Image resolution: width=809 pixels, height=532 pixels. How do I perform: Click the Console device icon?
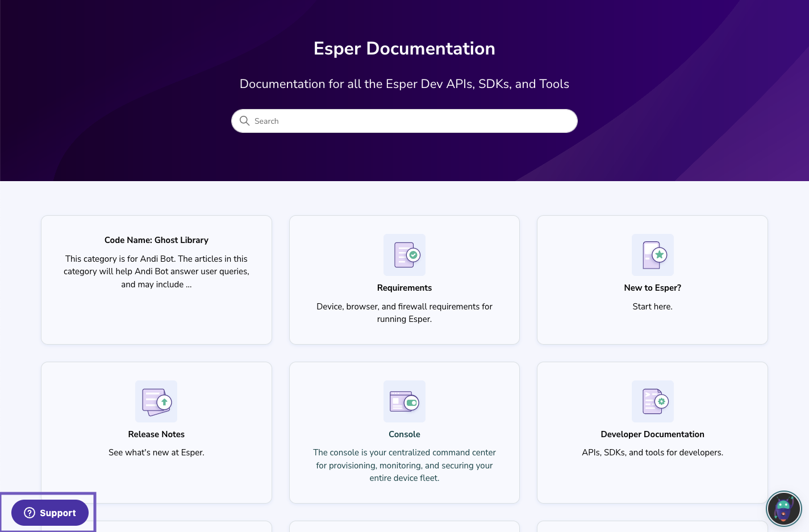click(404, 401)
